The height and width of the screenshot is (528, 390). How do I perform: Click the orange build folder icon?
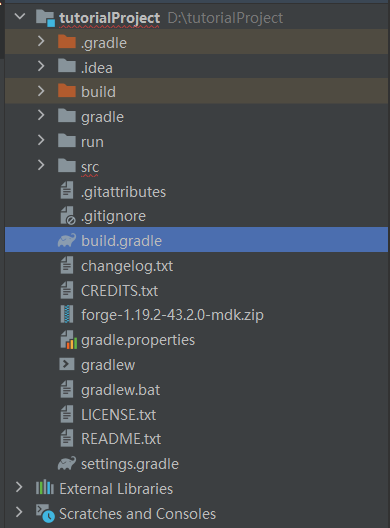click(67, 91)
